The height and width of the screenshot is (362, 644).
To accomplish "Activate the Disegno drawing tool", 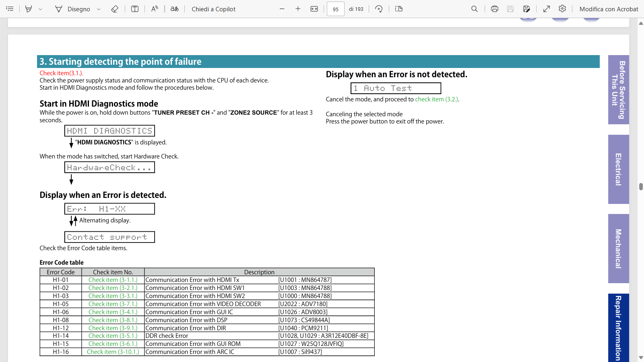I will [72, 9].
